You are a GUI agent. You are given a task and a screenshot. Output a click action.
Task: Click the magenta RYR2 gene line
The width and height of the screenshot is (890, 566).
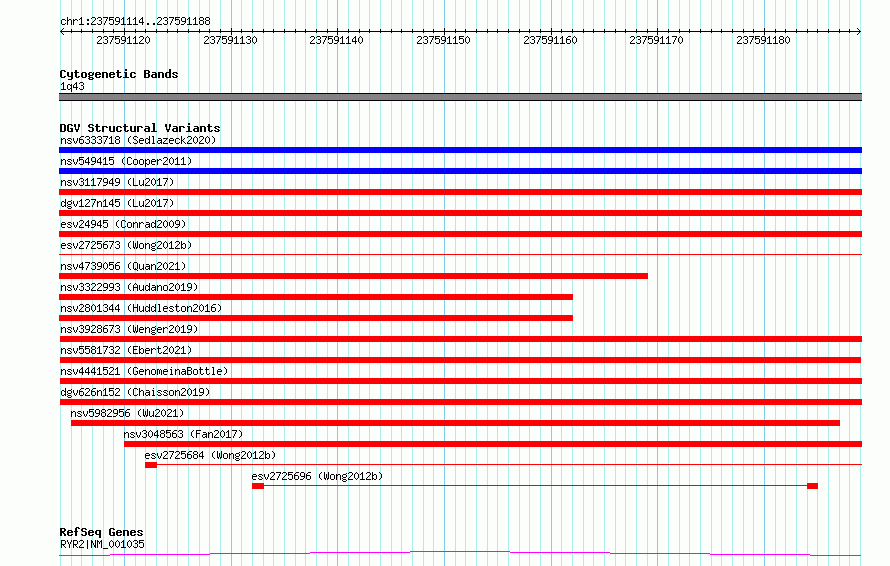coord(460,553)
